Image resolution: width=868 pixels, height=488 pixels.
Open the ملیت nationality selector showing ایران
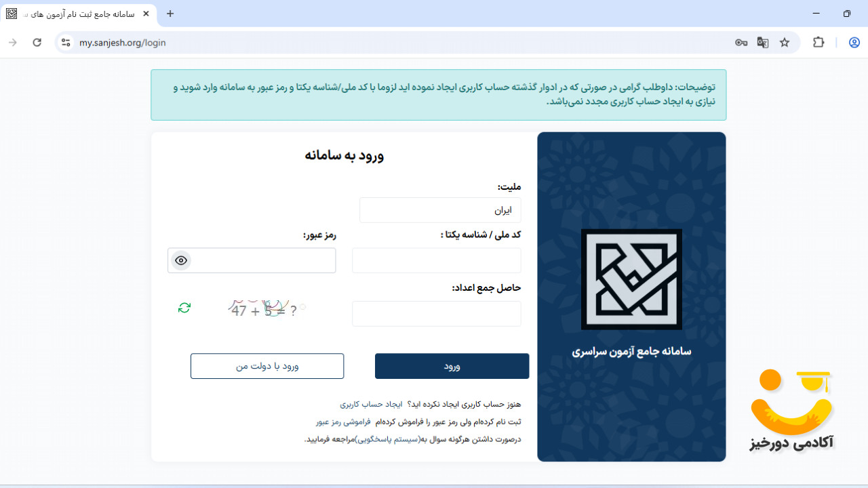click(x=440, y=210)
